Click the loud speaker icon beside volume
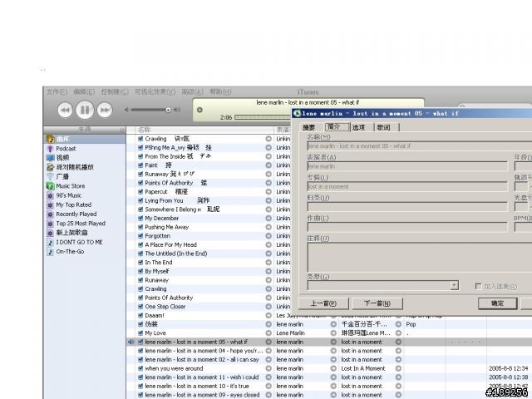This screenshot has width=532, height=399. click(x=177, y=110)
